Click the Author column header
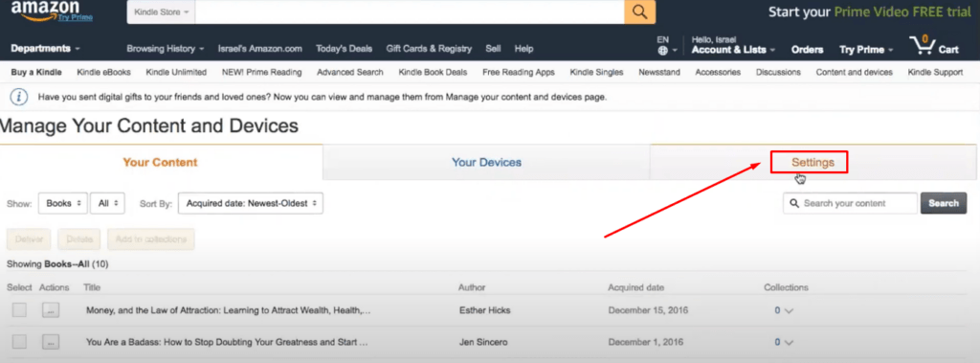Image resolution: width=980 pixels, height=363 pixels. pyautogui.click(x=472, y=287)
